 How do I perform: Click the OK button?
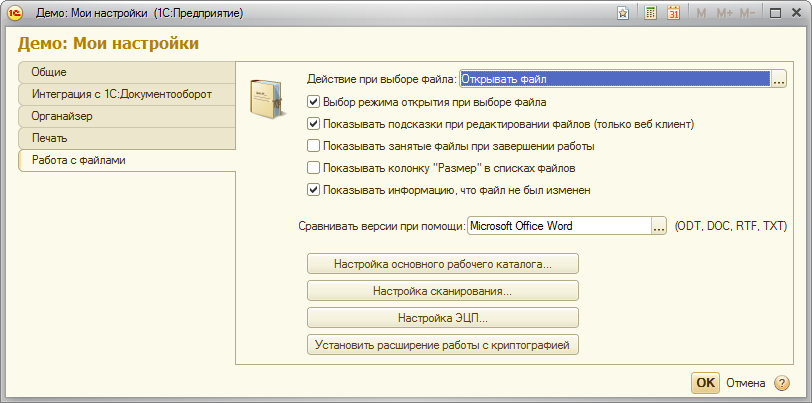[x=705, y=383]
